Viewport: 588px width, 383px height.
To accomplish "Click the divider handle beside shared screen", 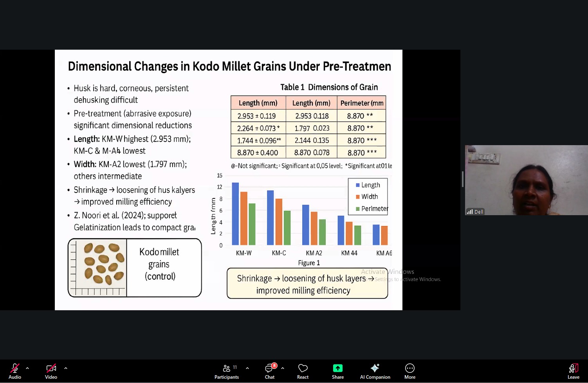I will (x=463, y=179).
